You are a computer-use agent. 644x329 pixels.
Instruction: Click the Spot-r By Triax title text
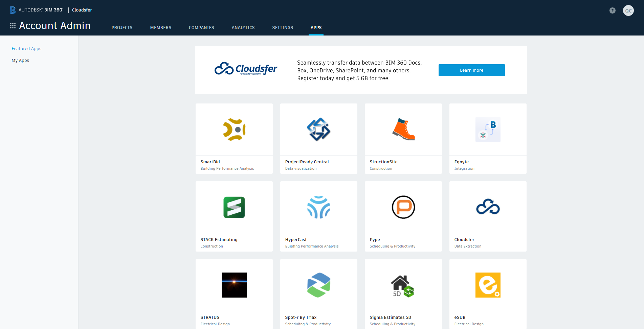click(301, 318)
